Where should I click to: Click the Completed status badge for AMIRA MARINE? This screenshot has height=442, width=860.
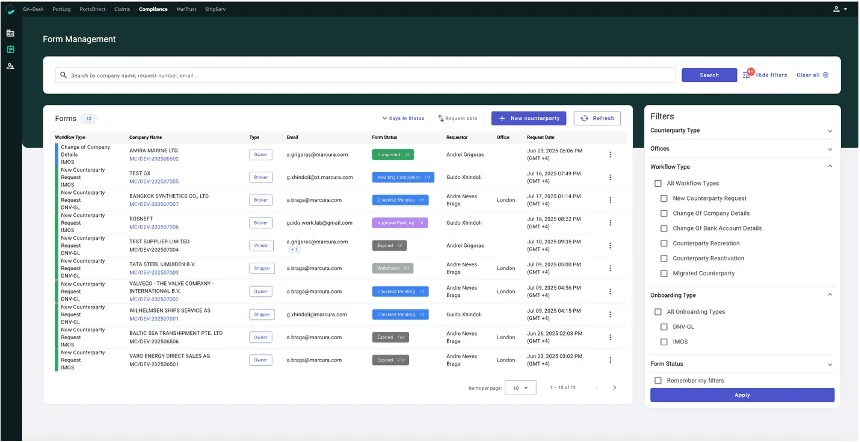393,155
